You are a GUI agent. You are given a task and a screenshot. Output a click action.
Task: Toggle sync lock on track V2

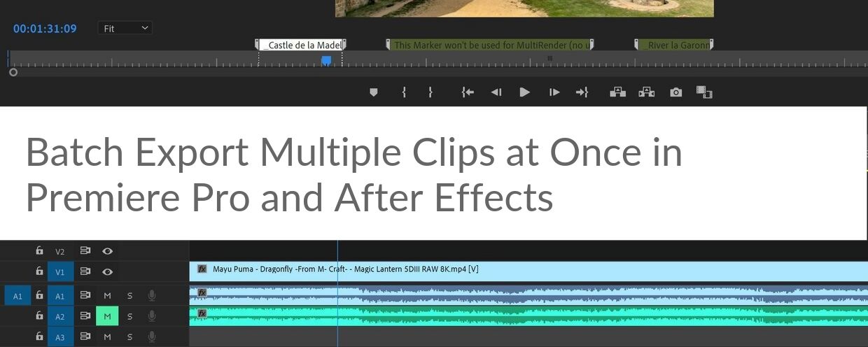[85, 250]
